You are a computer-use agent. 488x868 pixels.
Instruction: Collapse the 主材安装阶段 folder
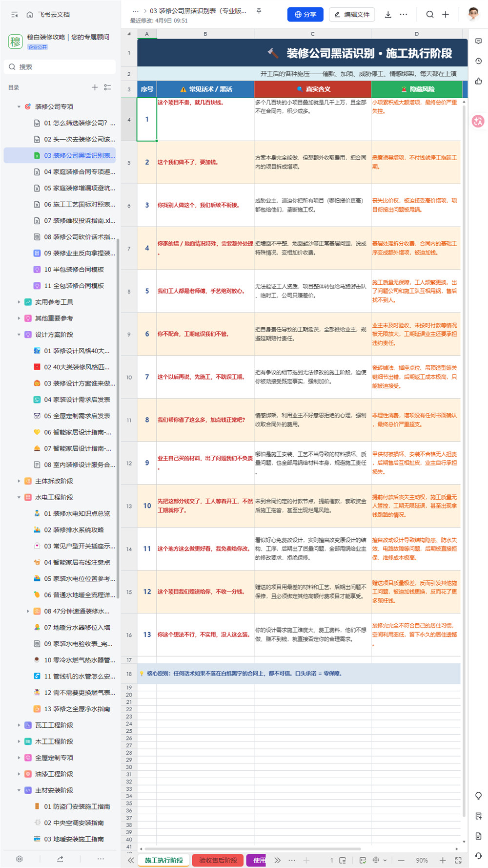click(19, 790)
